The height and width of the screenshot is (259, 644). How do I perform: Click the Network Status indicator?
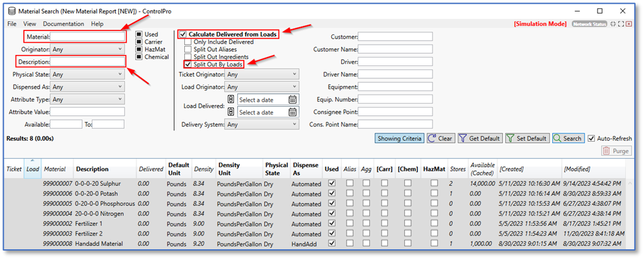point(585,24)
